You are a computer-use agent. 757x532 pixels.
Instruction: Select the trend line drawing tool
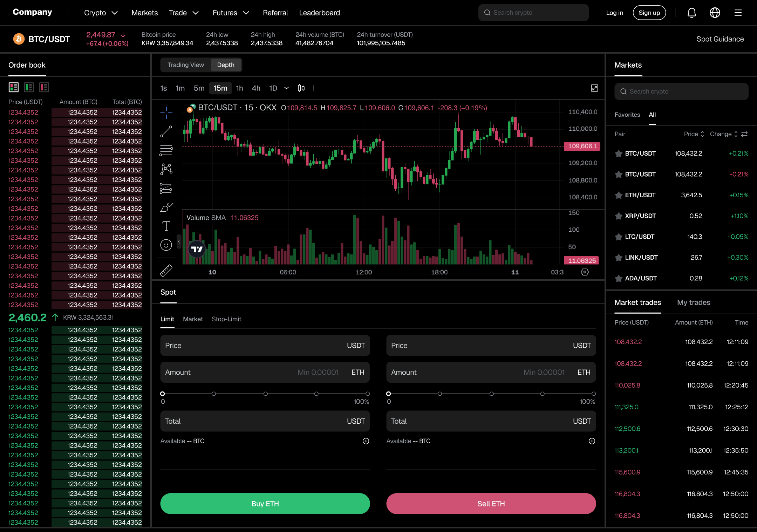[x=166, y=131]
